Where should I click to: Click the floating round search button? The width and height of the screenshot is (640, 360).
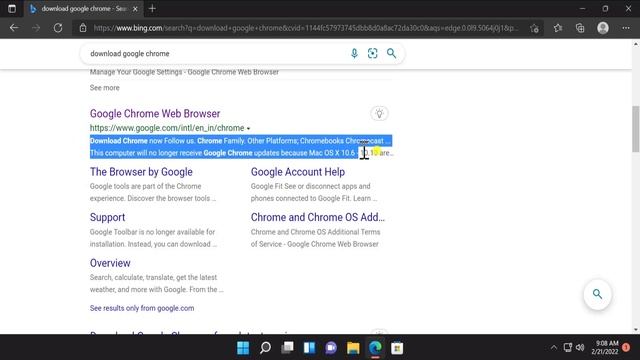(598, 294)
